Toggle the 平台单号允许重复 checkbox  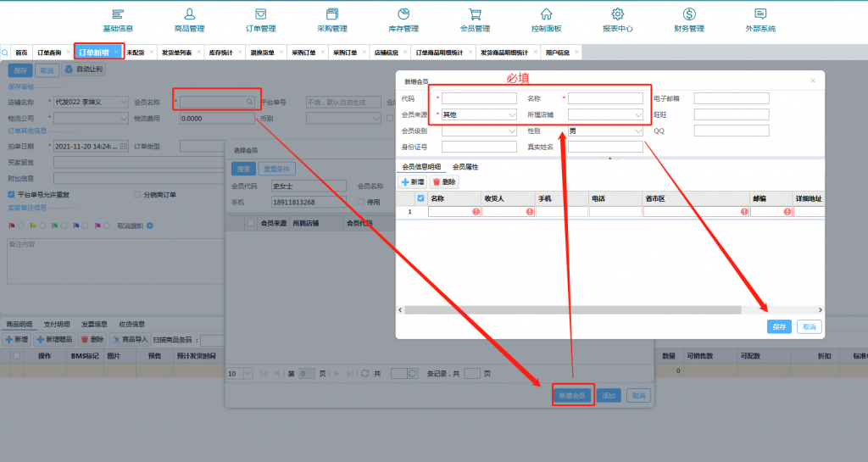[11, 194]
